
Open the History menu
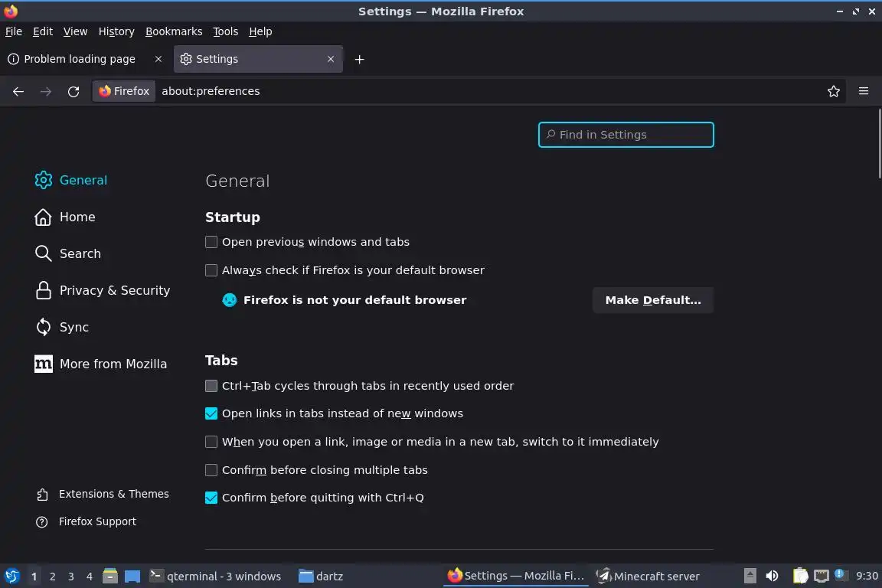coord(116,31)
